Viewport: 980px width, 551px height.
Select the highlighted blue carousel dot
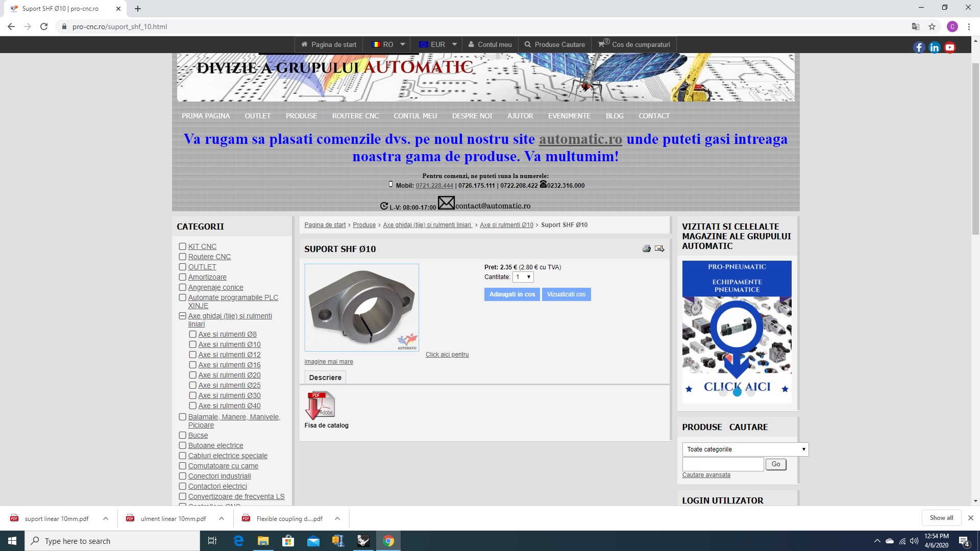click(x=737, y=392)
